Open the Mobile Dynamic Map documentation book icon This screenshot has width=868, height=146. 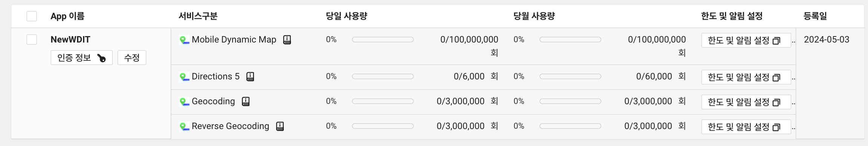287,40
